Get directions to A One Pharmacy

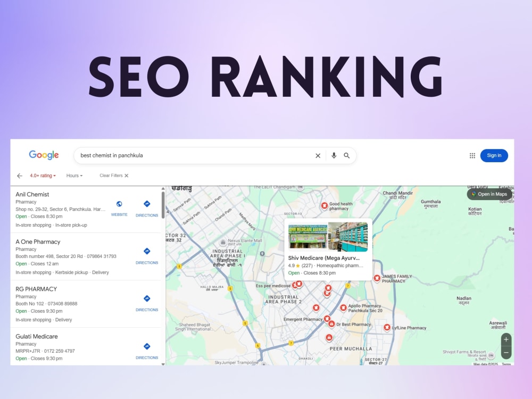147,255
